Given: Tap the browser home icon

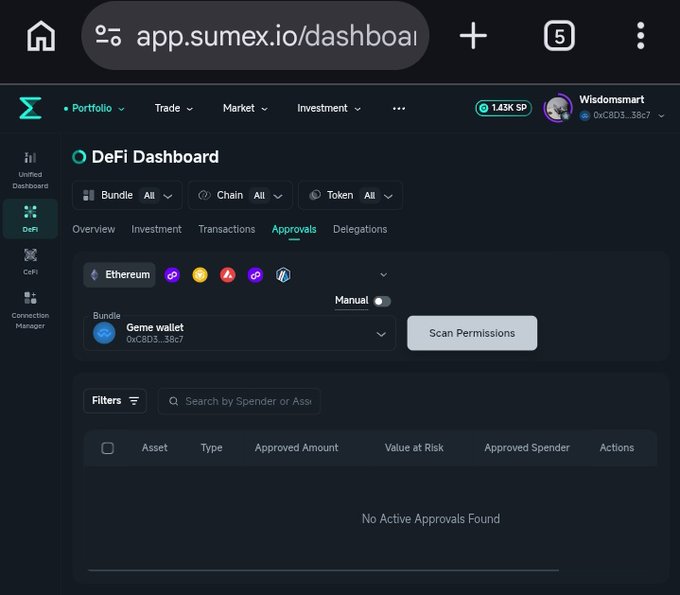Looking at the screenshot, I should tap(41, 36).
